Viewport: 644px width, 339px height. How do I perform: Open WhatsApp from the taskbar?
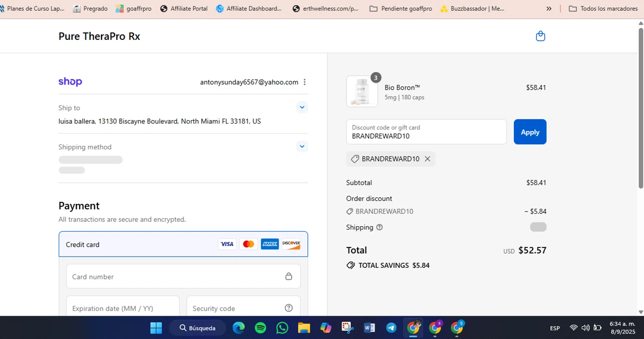click(x=283, y=328)
